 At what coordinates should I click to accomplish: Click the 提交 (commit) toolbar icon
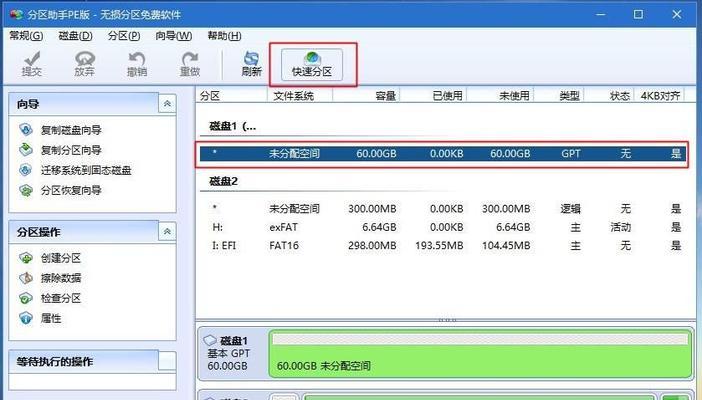32,63
